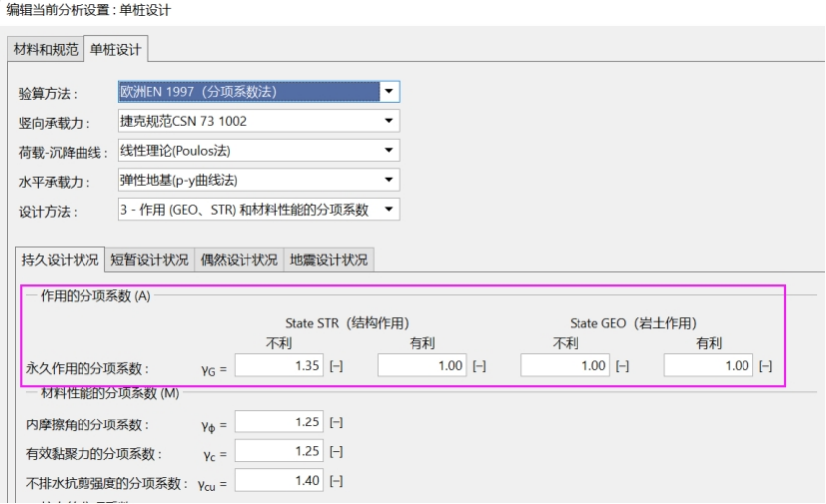Image resolution: width=826 pixels, height=504 pixels.
Task: Edit the 不排水抗剪强度的分项系数 field
Action: click(x=279, y=481)
